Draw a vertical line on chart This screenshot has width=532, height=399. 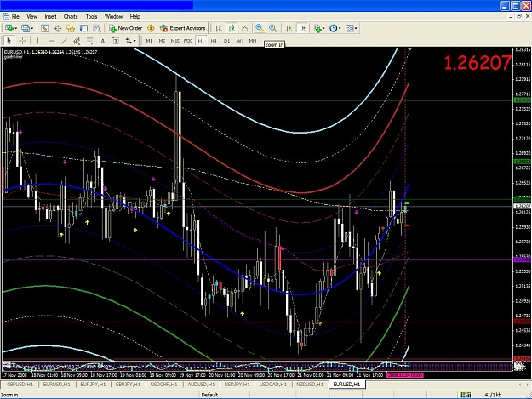click(x=37, y=41)
